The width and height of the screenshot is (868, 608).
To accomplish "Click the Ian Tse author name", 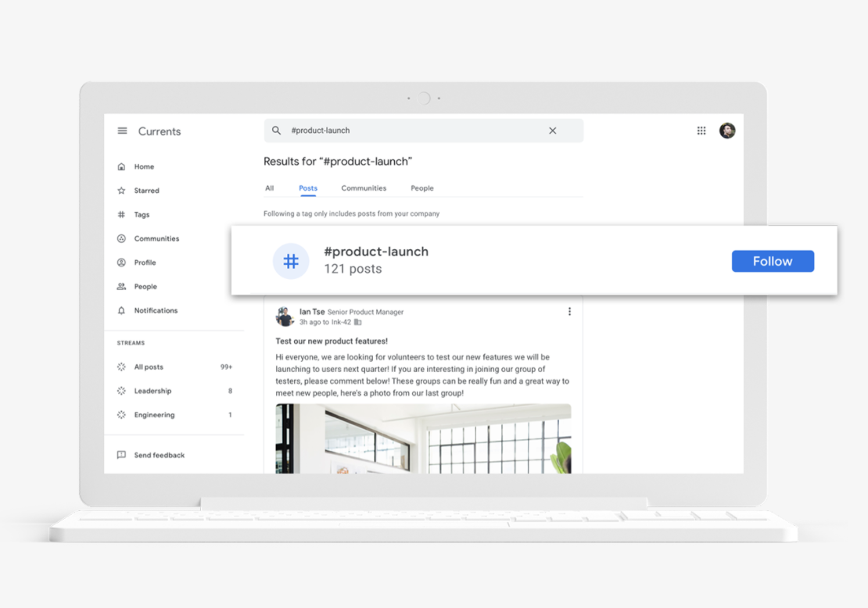I will pyautogui.click(x=312, y=312).
